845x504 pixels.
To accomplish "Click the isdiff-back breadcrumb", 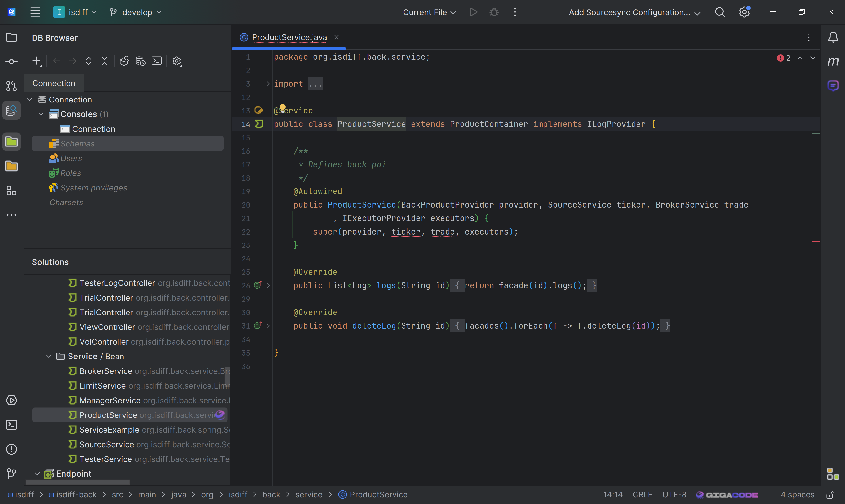I will [x=73, y=495].
